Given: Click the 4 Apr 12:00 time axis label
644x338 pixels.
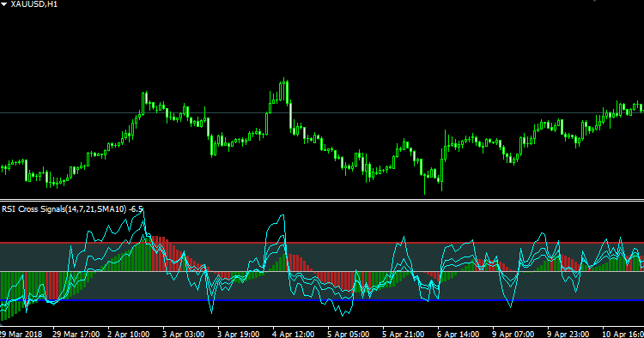Looking at the screenshot, I should tap(294, 334).
